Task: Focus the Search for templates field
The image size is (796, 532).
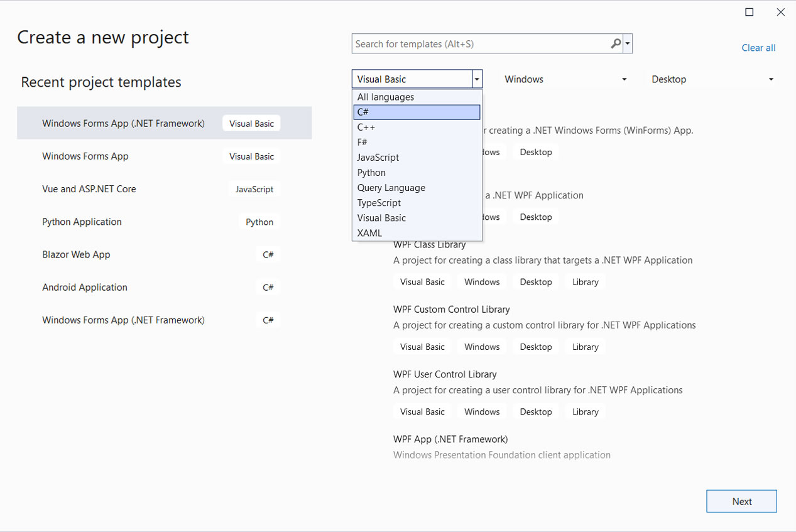Action: (x=481, y=44)
